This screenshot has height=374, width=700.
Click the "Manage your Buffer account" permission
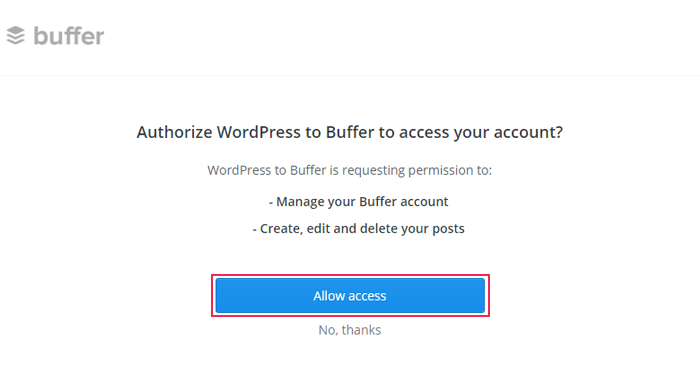coord(358,202)
